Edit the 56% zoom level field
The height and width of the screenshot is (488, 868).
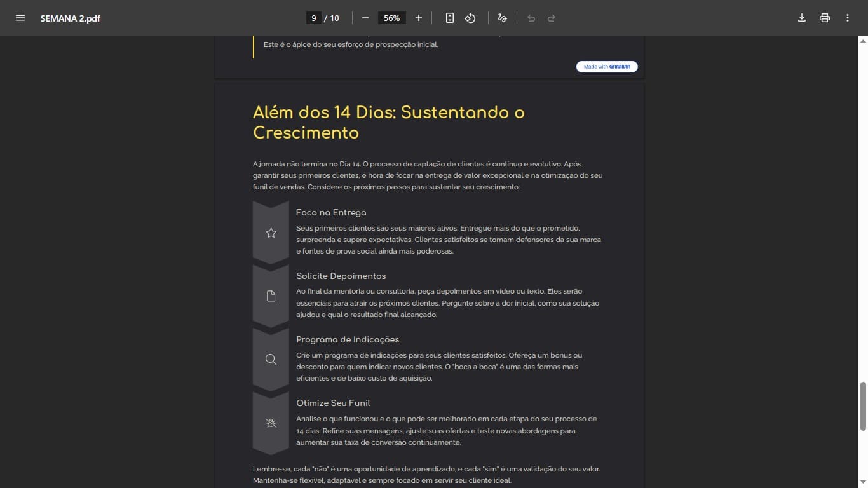[x=392, y=18]
